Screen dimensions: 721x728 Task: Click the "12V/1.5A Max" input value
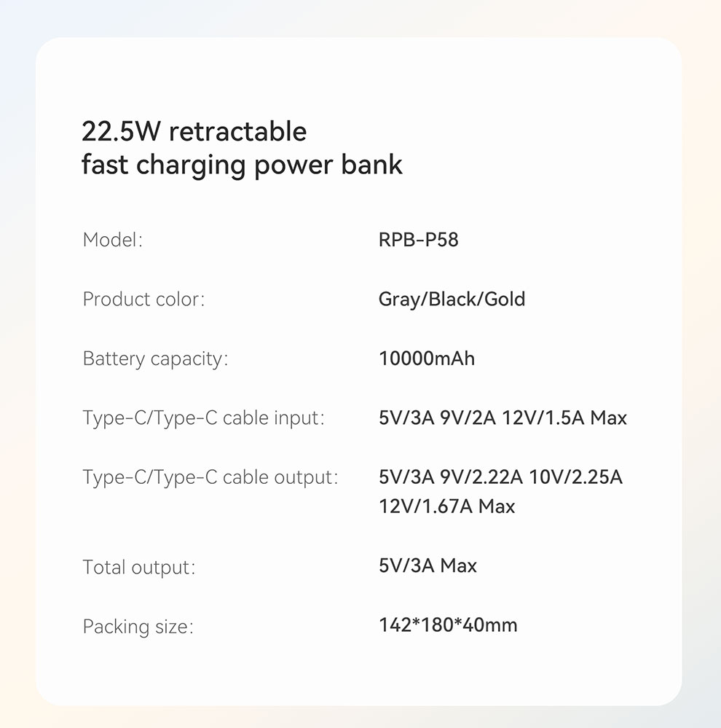[x=564, y=419]
